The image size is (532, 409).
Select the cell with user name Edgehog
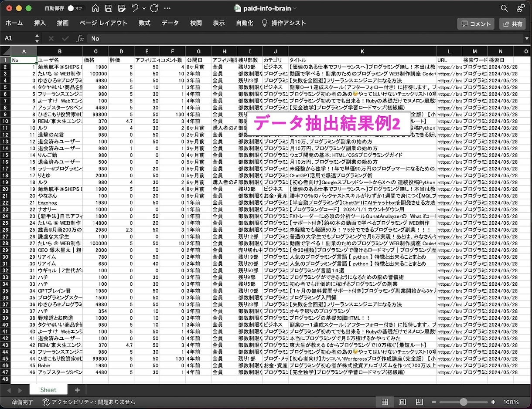click(60, 203)
